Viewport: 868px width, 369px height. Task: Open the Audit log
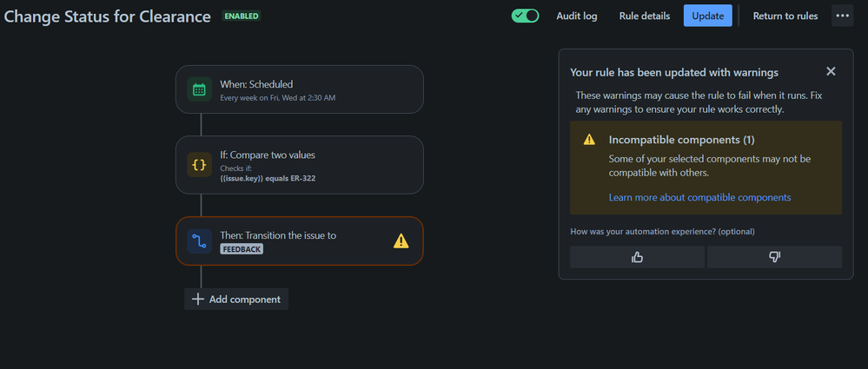tap(577, 16)
